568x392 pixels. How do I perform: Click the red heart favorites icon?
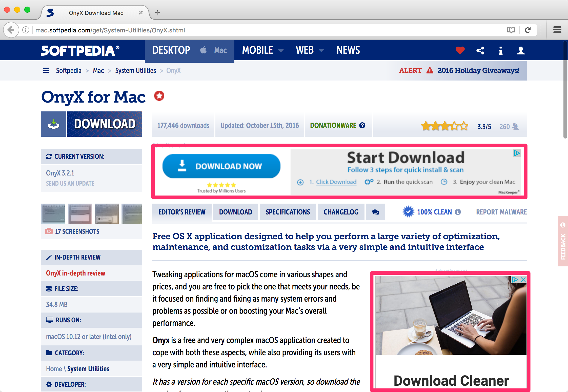click(460, 50)
